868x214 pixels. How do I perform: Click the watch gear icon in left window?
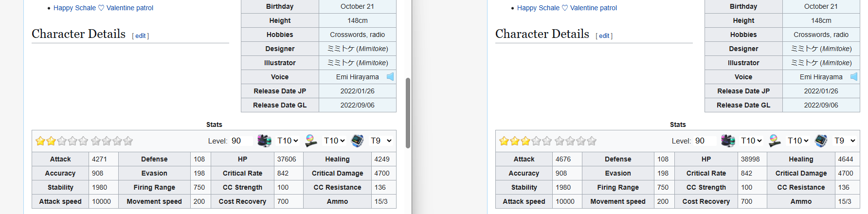(358, 141)
